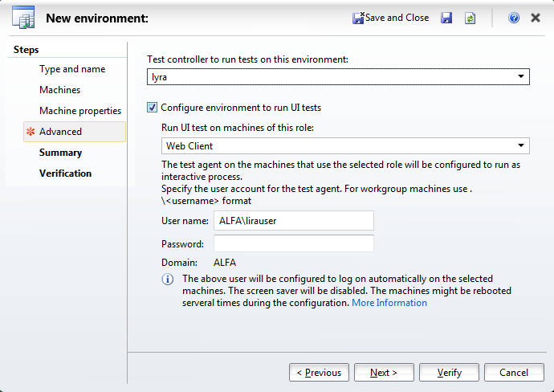
Task: Click the Save and Close icon
Action: [358, 18]
